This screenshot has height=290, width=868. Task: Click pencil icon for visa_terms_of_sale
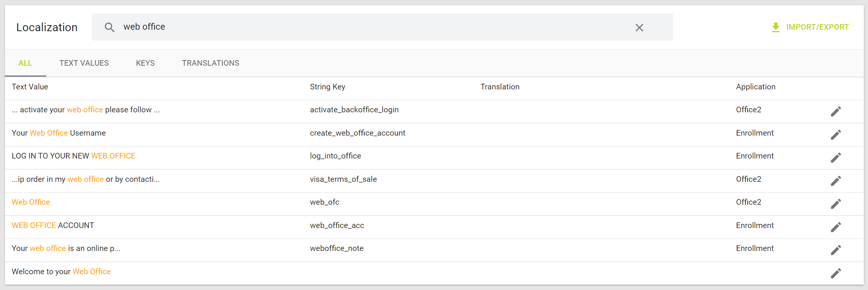click(836, 181)
